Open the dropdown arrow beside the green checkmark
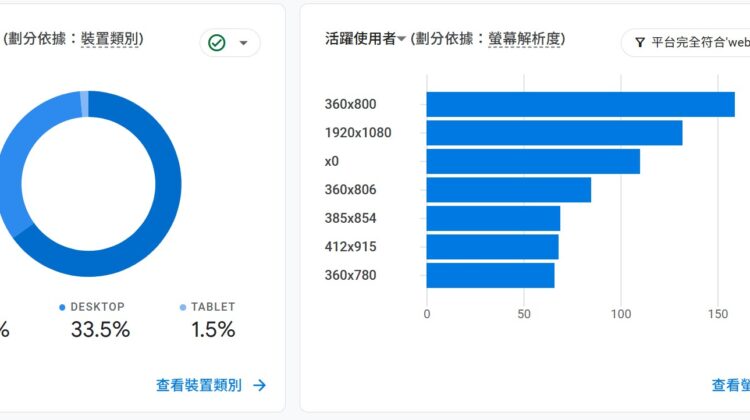The height and width of the screenshot is (420, 750). pyautogui.click(x=243, y=43)
